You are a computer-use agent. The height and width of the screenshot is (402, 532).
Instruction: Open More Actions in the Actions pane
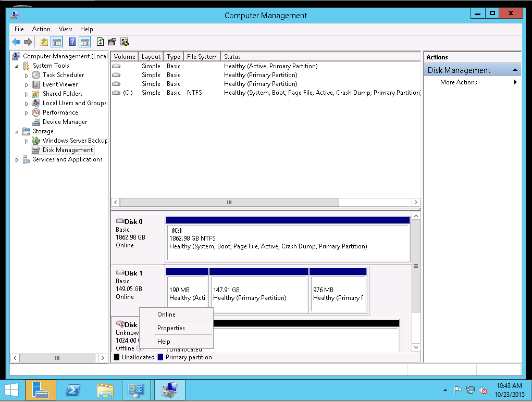click(x=459, y=82)
